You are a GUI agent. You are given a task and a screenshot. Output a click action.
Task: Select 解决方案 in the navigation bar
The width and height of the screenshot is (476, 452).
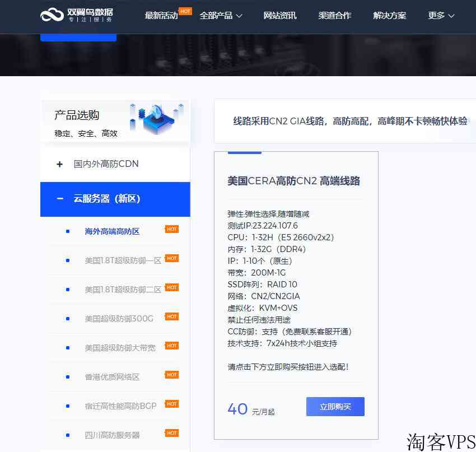pyautogui.click(x=390, y=16)
